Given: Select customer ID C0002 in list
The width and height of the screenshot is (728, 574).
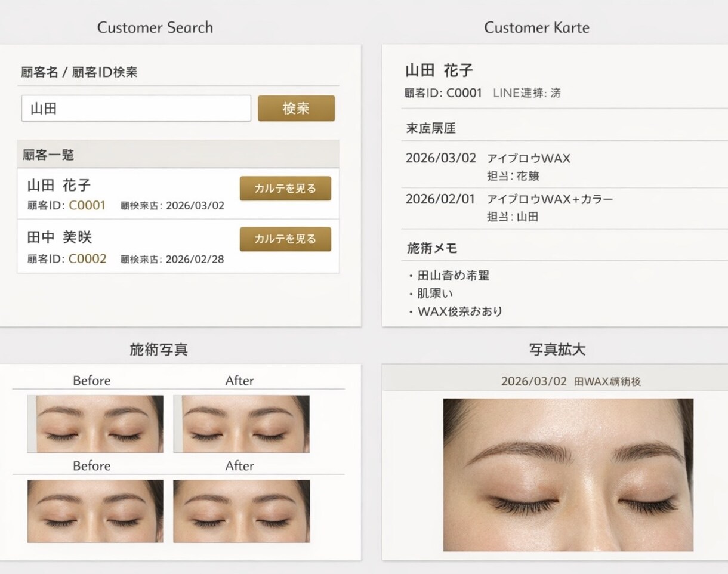Looking at the screenshot, I should (87, 259).
